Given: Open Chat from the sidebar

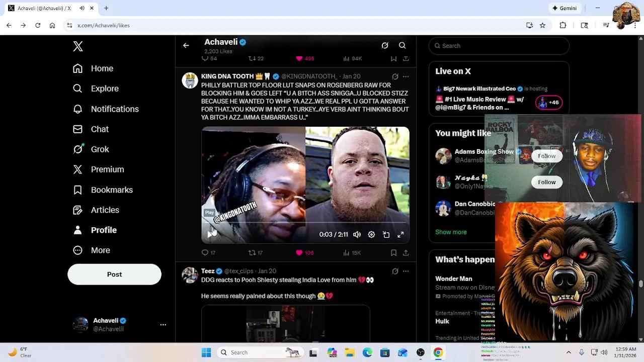Looking at the screenshot, I should pyautogui.click(x=91, y=129).
